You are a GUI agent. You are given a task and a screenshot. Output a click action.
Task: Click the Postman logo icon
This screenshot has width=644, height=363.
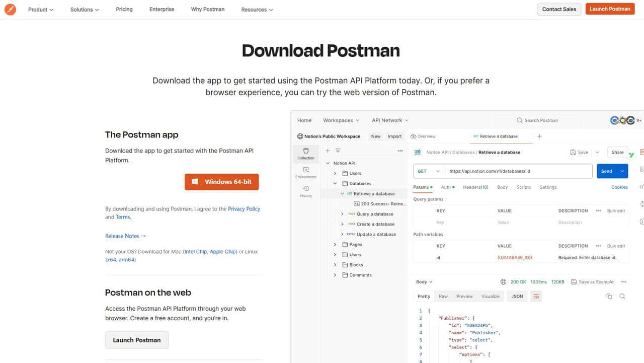(x=10, y=9)
